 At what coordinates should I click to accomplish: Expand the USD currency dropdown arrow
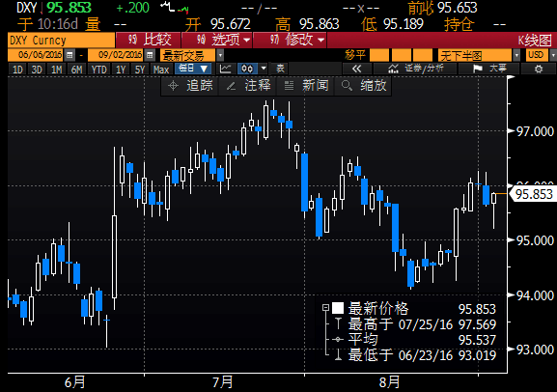click(x=553, y=55)
